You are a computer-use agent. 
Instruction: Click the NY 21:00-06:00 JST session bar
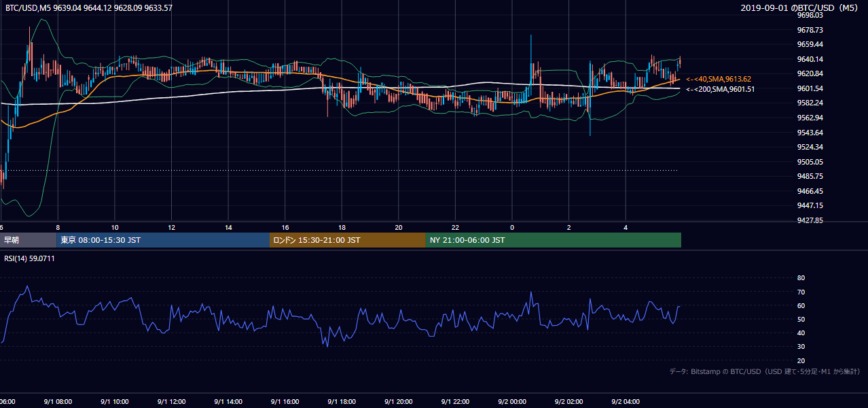click(x=554, y=240)
